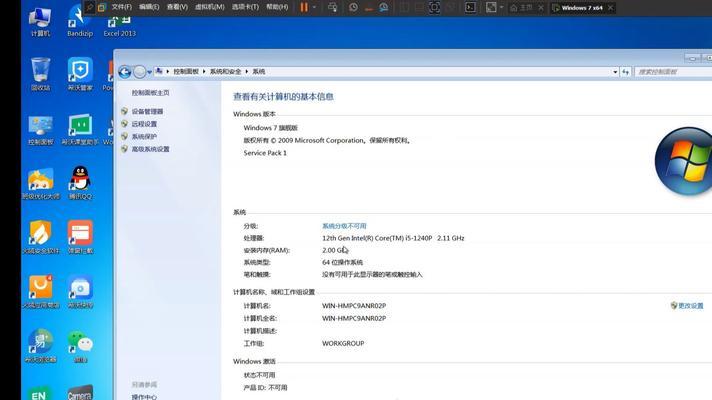Open the optimization master icon left of QQ

tap(40, 184)
